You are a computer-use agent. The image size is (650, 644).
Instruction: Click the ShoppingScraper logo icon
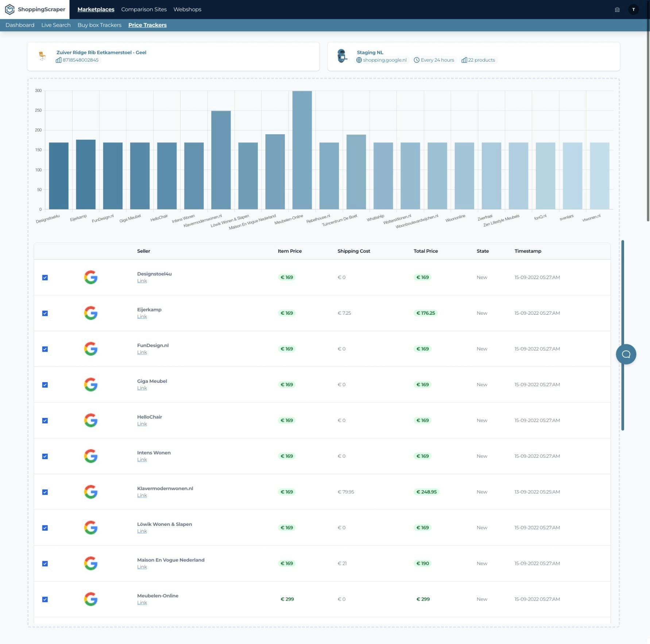coord(10,9)
